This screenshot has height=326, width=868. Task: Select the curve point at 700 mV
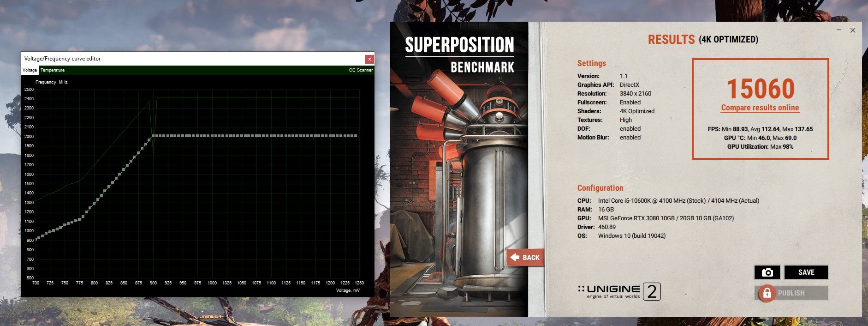[x=36, y=239]
